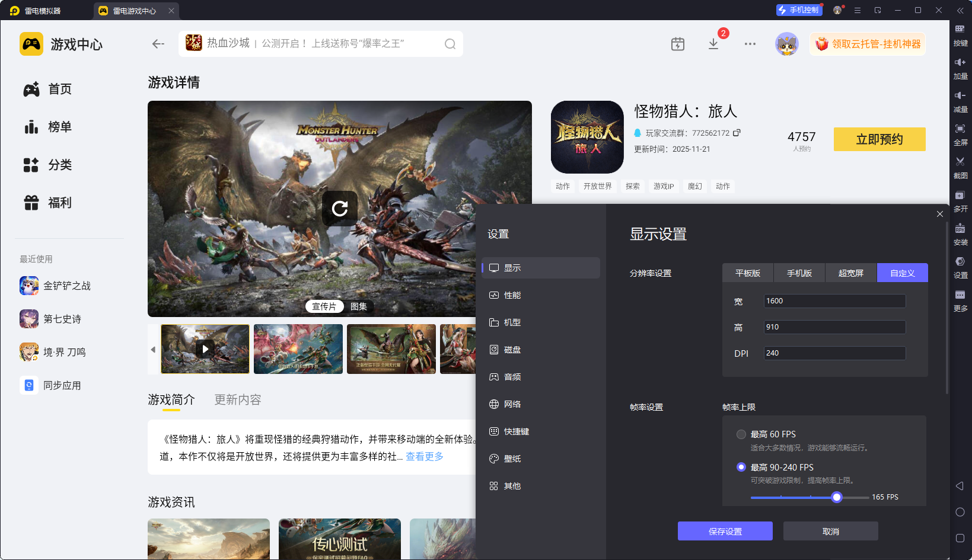Copy the player group number icon
This screenshot has width=972, height=560.
tap(737, 133)
